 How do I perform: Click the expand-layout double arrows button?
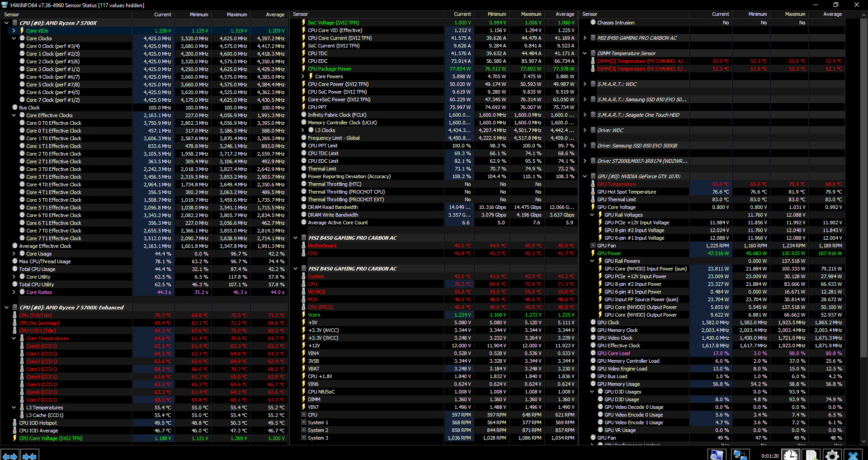tap(10, 455)
